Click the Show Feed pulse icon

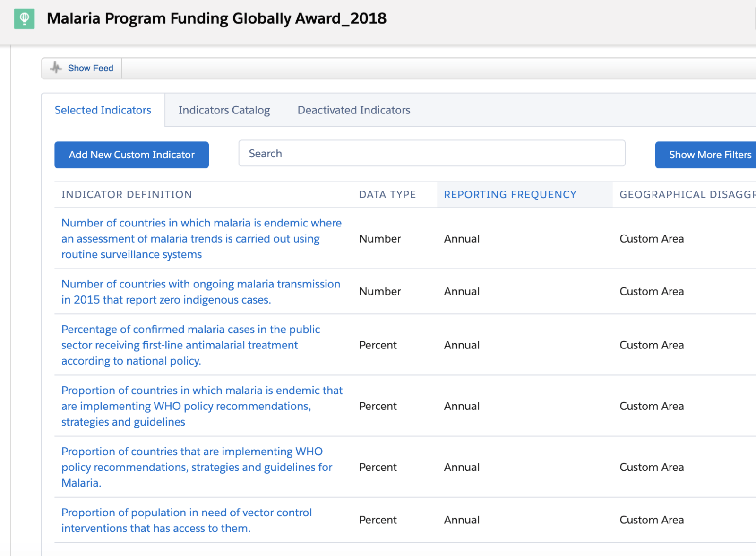coord(56,68)
